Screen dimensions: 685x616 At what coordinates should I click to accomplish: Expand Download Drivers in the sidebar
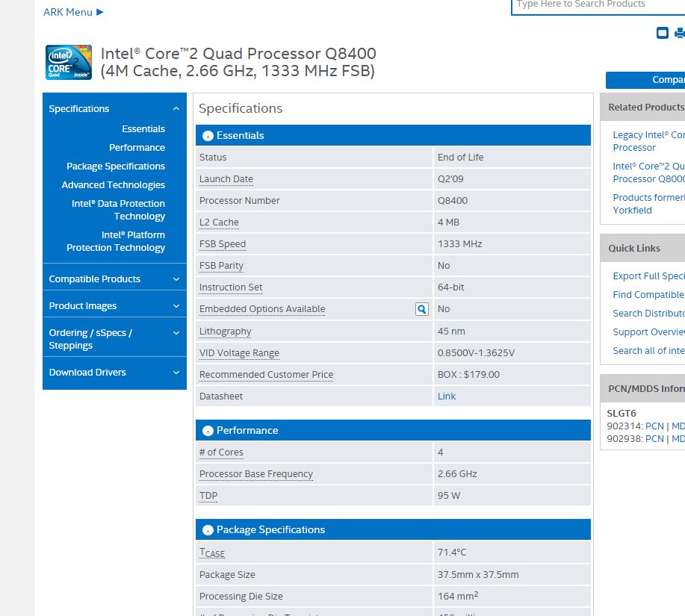coord(114,373)
